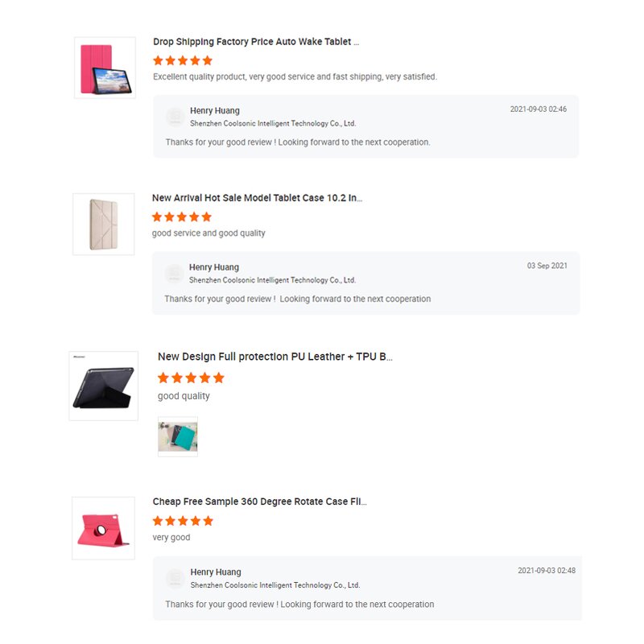Click a star in the 360 Degree Rotate review rating
Viewport: 644px width, 644px height.
coord(182,519)
